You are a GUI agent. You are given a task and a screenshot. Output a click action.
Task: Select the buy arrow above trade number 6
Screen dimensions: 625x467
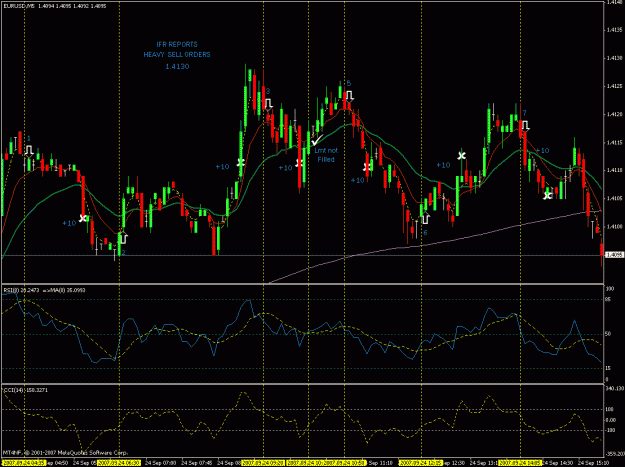point(426,218)
